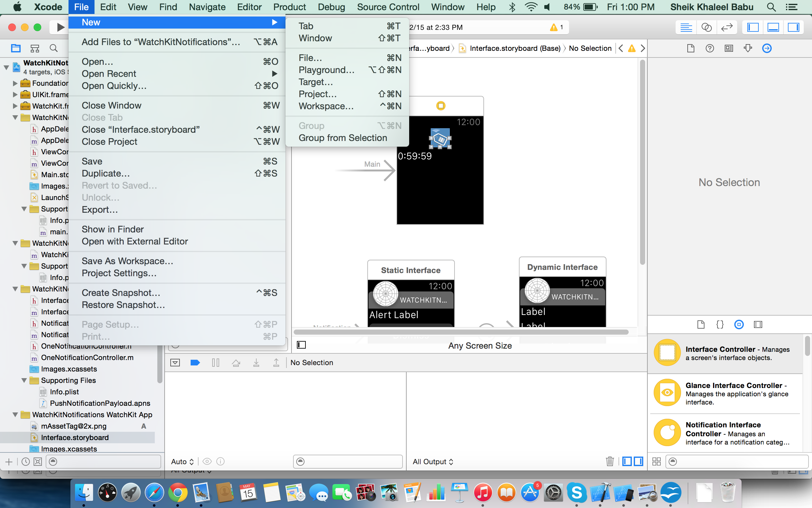Show the File inspector

coord(691,48)
